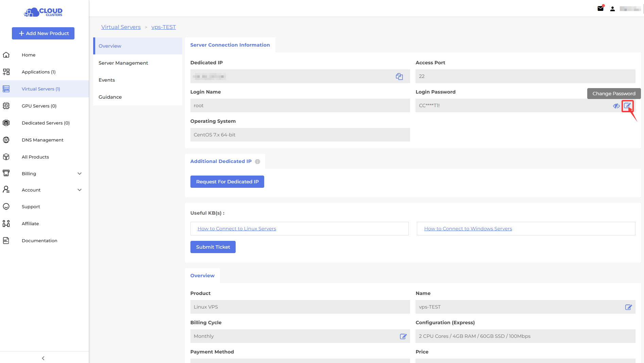Image resolution: width=644 pixels, height=363 pixels.
Task: Expand the Billing menu
Action: (x=79, y=174)
